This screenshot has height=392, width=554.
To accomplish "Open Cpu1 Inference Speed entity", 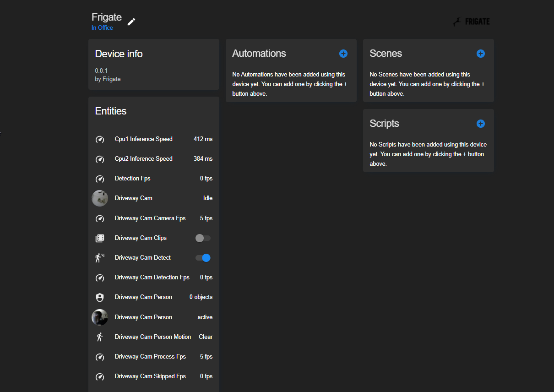I will (143, 139).
